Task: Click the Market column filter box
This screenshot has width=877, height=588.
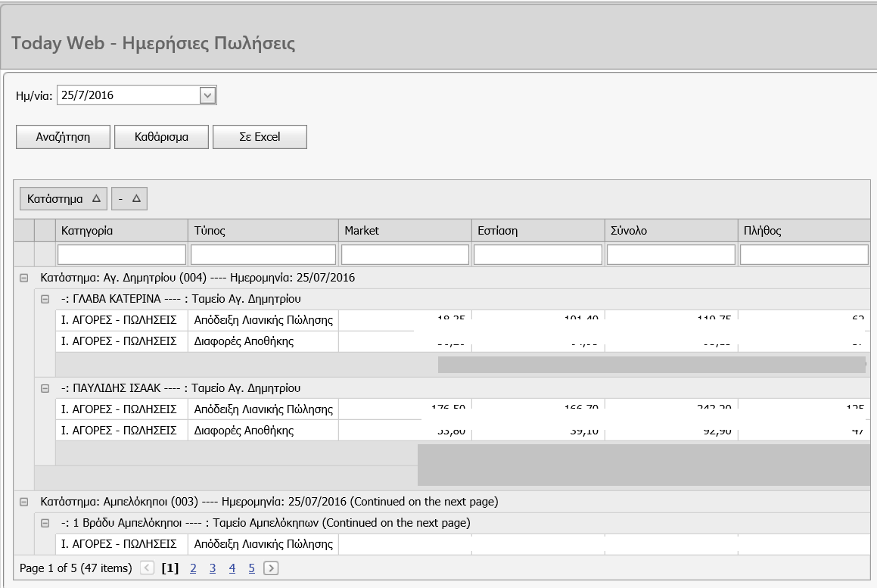Action: coord(405,254)
